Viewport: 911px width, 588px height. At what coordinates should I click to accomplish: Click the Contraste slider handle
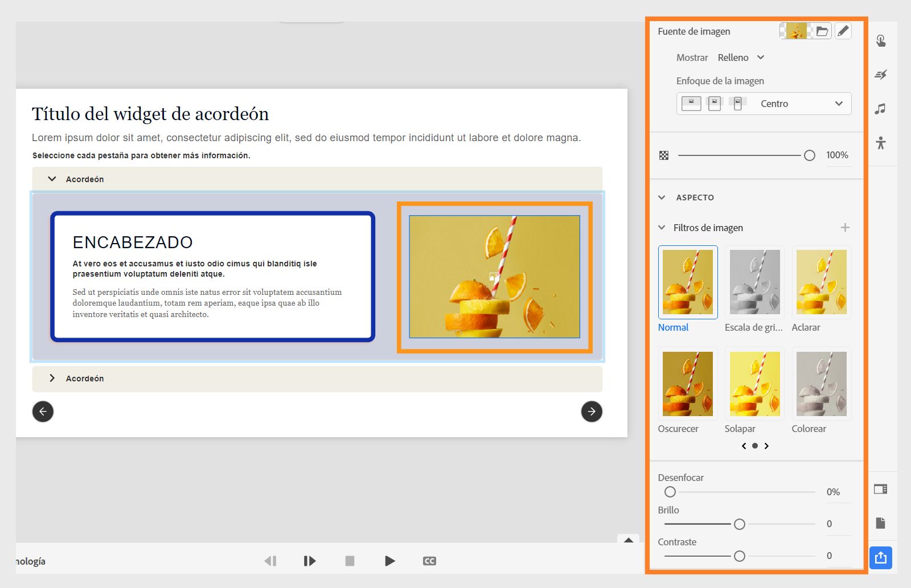tap(739, 556)
